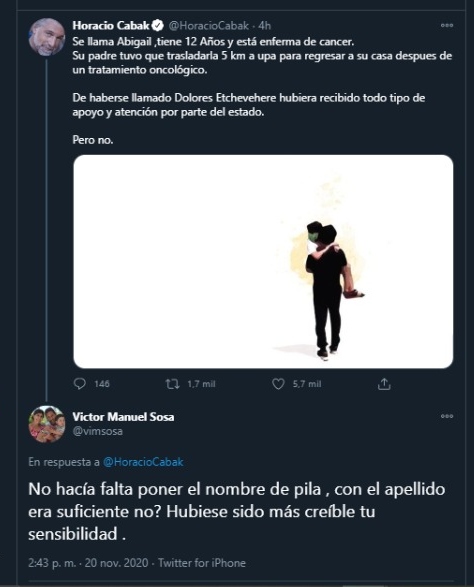Click the 2:43 p. m. 20 nov. 2020 timestamp
The height and width of the screenshot is (587, 474).
(88, 563)
